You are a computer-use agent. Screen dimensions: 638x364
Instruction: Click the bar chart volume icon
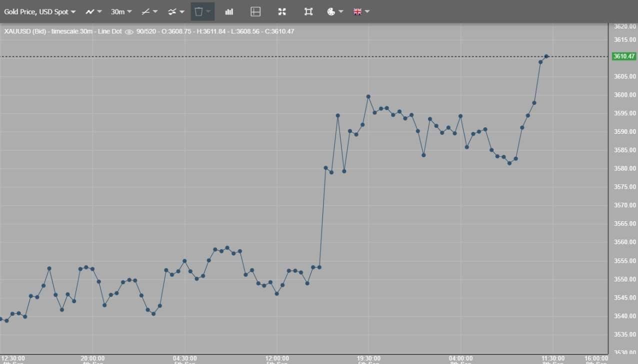[229, 11]
